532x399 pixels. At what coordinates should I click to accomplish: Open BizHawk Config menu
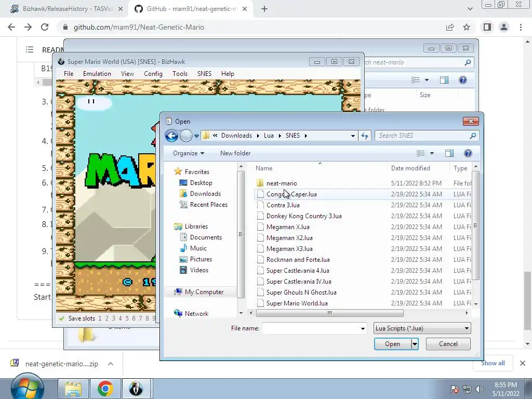pyautogui.click(x=153, y=74)
